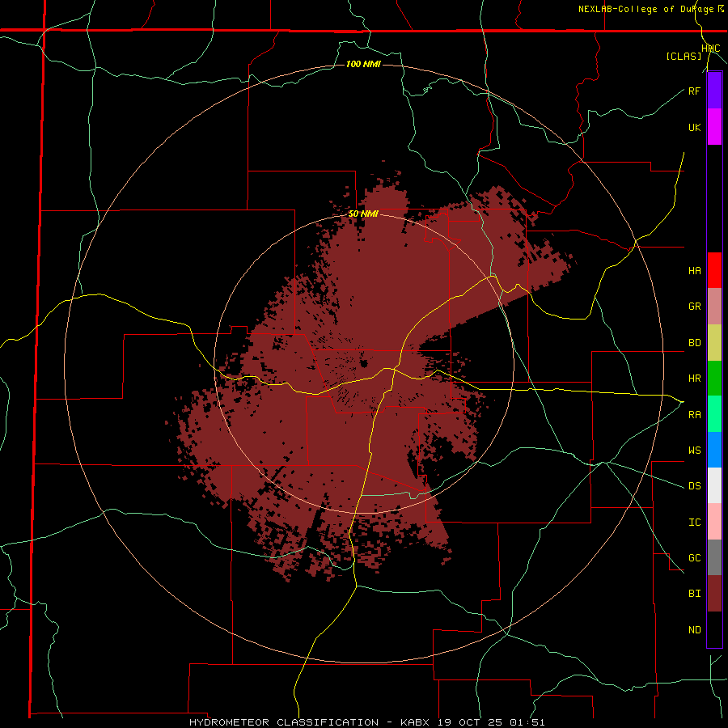Screen dimensions: 728x728
Task: Click the 'HA' legend label
Action: point(694,271)
